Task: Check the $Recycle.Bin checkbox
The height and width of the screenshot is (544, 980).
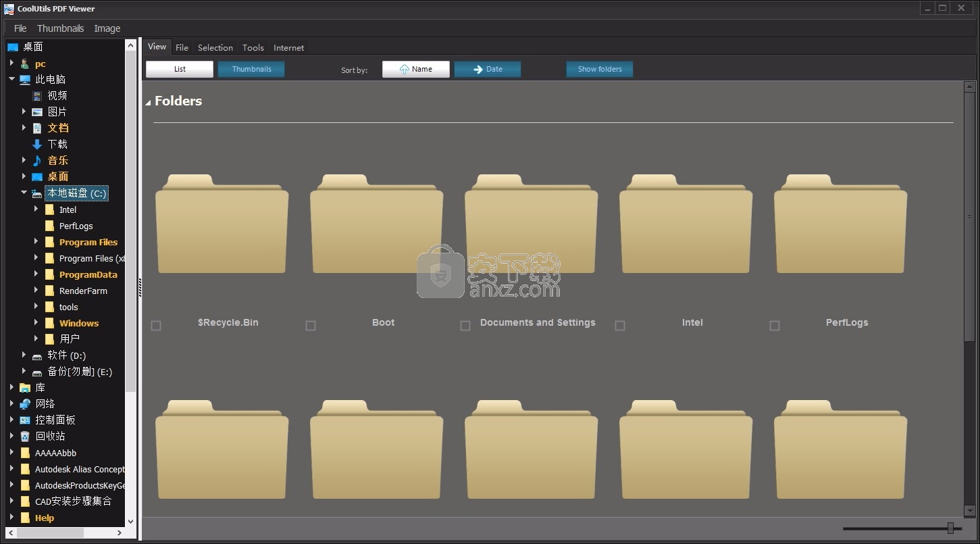Action: (156, 326)
